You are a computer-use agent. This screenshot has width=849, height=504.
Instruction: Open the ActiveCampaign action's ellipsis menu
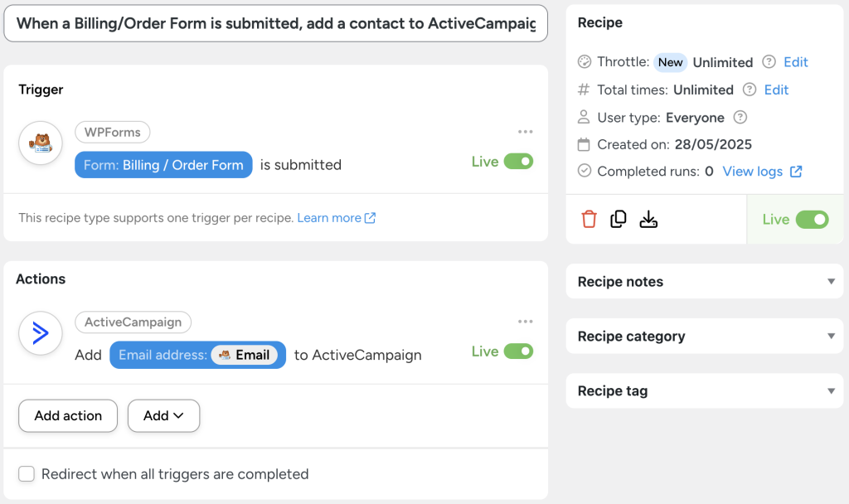point(525,322)
